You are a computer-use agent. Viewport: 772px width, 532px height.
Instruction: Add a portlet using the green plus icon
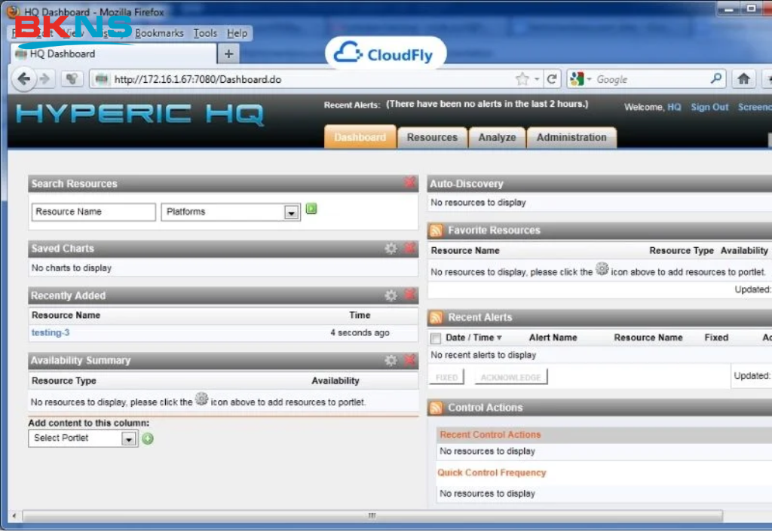coord(148,439)
